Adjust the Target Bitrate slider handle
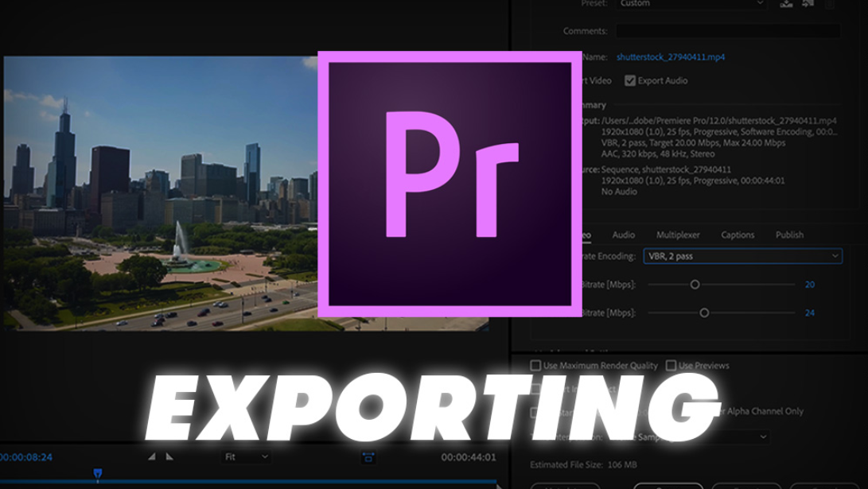The height and width of the screenshot is (489, 868). pos(695,285)
